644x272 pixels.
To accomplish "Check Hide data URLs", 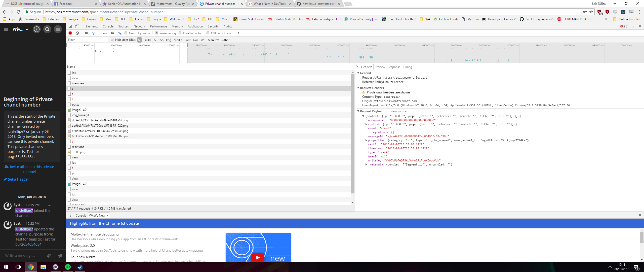I will coord(112,40).
